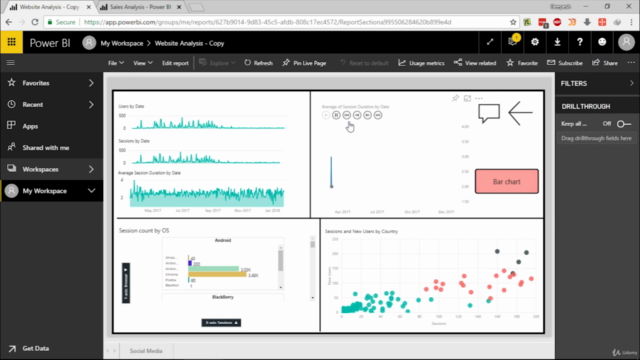Viewport: 640px width, 360px height.
Task: Toggle the Keep all filters switch
Action: coord(623,124)
